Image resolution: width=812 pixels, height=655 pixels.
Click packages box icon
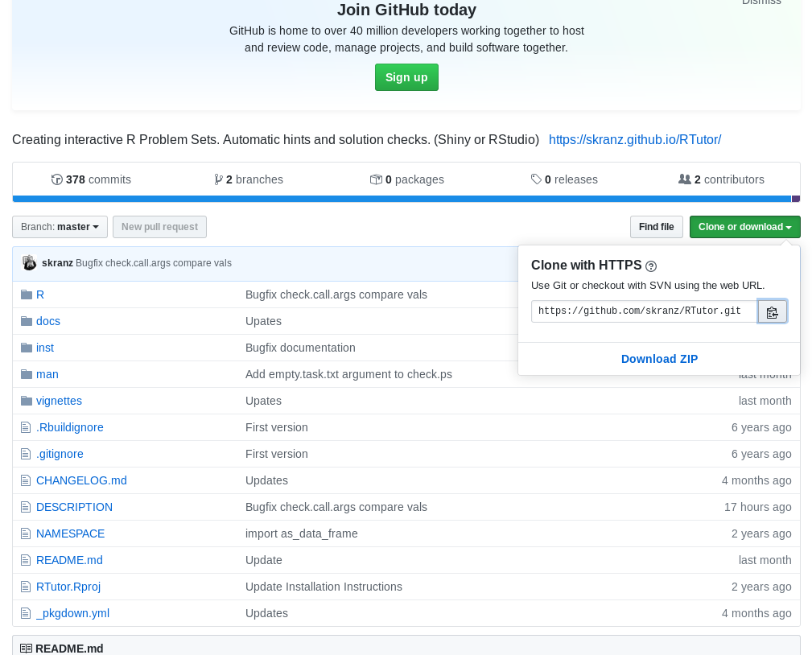click(x=376, y=179)
